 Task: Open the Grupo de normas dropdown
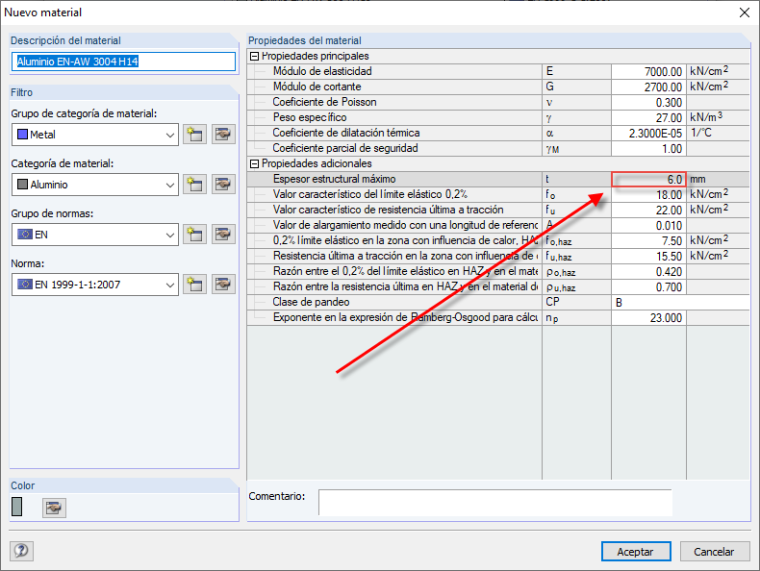pos(95,235)
